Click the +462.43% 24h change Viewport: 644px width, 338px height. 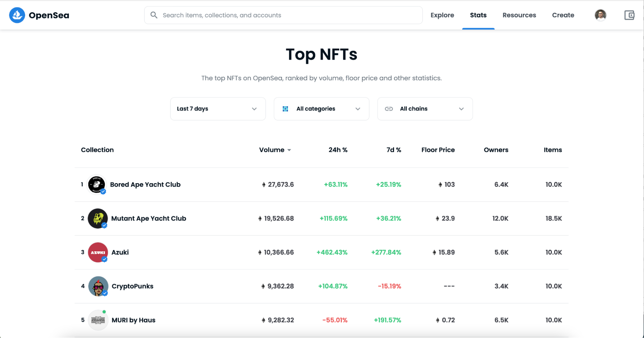332,252
